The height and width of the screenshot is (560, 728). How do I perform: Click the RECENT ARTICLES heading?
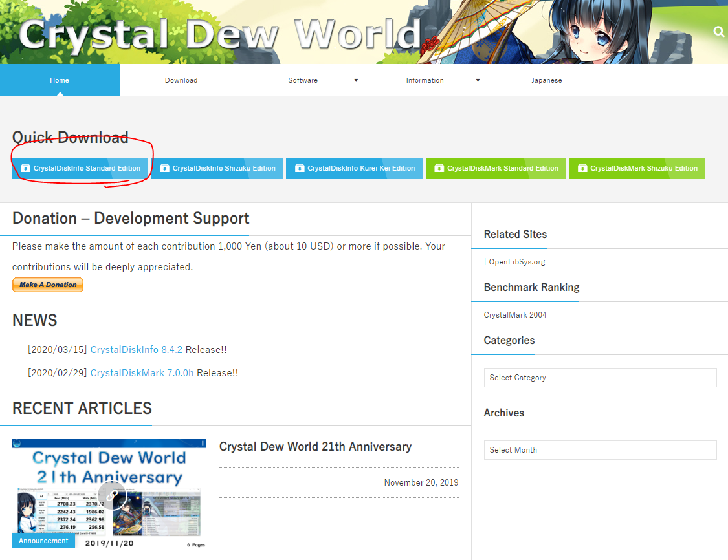click(82, 408)
